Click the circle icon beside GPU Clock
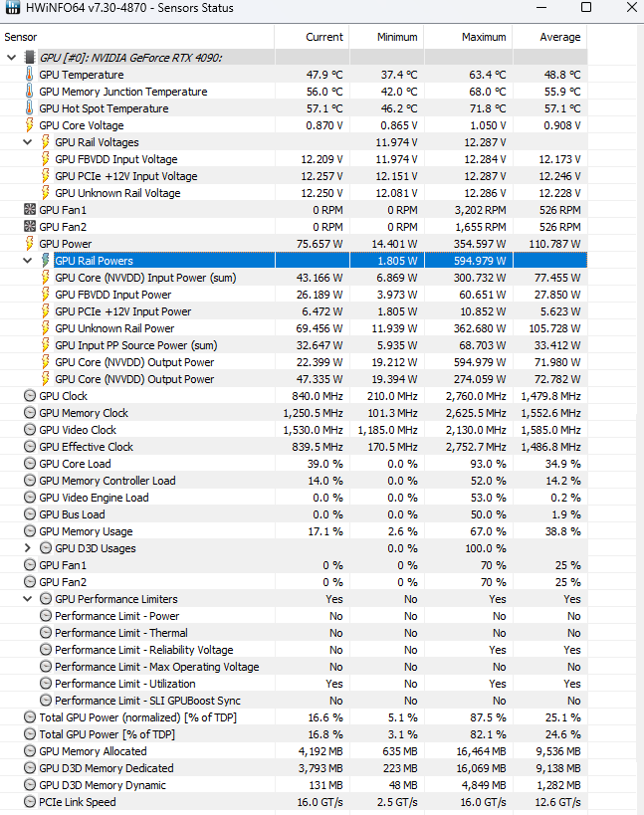This screenshot has height=815, width=644. pos(29,396)
